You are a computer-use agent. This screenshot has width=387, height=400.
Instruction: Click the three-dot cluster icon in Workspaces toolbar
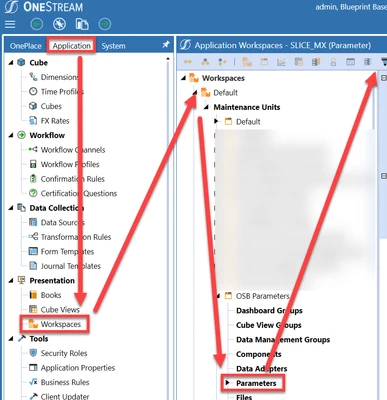click(x=205, y=62)
